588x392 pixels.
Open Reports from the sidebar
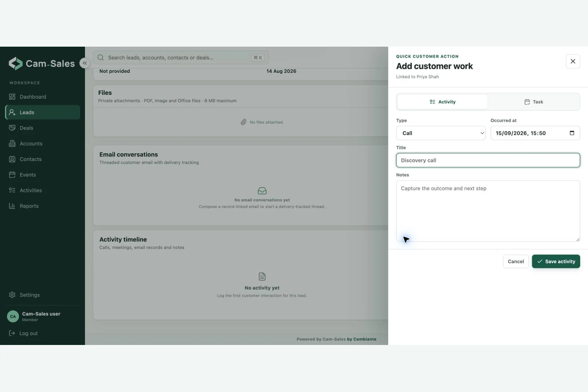pos(43,206)
